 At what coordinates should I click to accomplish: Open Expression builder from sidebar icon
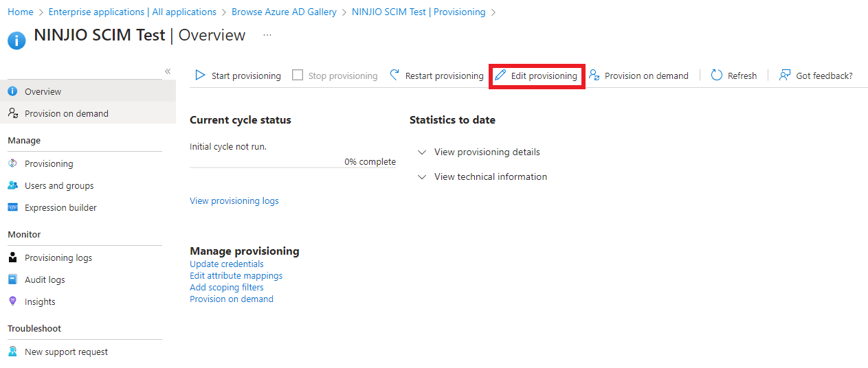[12, 207]
